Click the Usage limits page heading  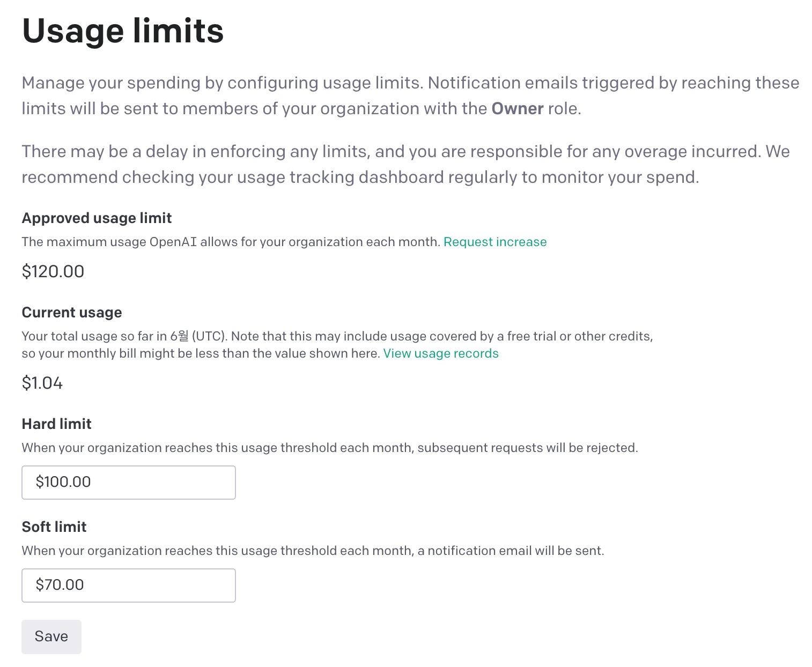pos(122,31)
